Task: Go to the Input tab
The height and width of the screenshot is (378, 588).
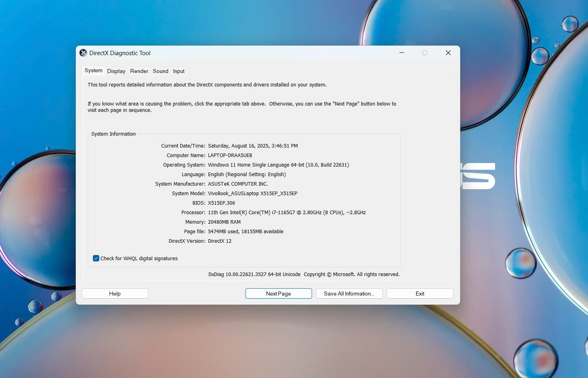Action: click(x=179, y=71)
